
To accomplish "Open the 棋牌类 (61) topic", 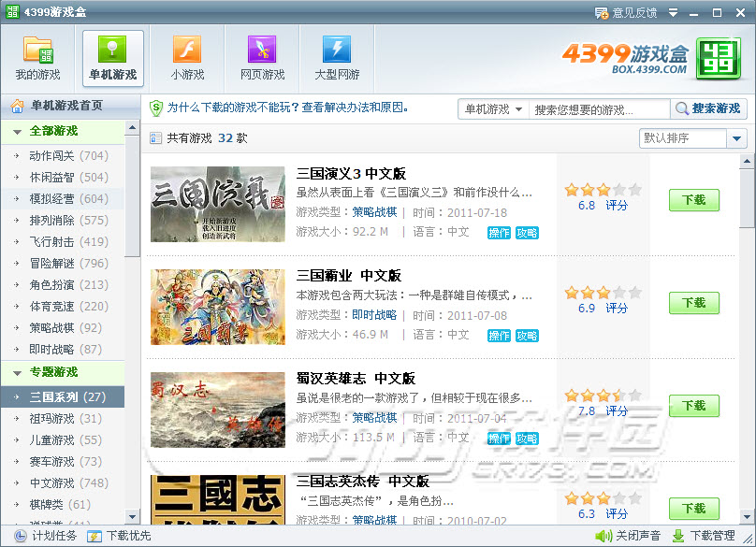I will click(x=63, y=504).
